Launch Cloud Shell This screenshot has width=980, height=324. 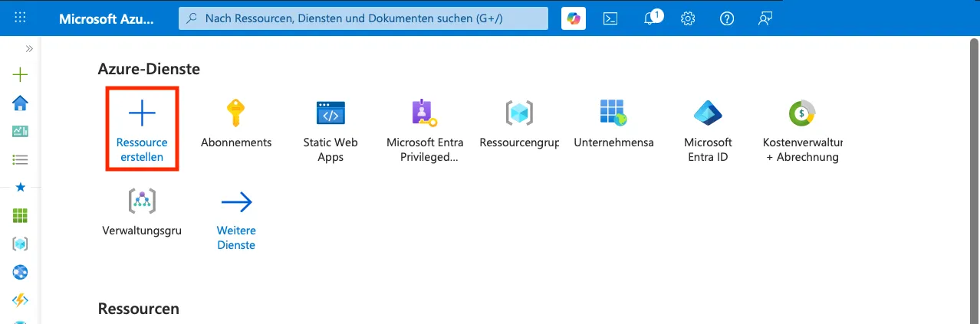(x=610, y=18)
